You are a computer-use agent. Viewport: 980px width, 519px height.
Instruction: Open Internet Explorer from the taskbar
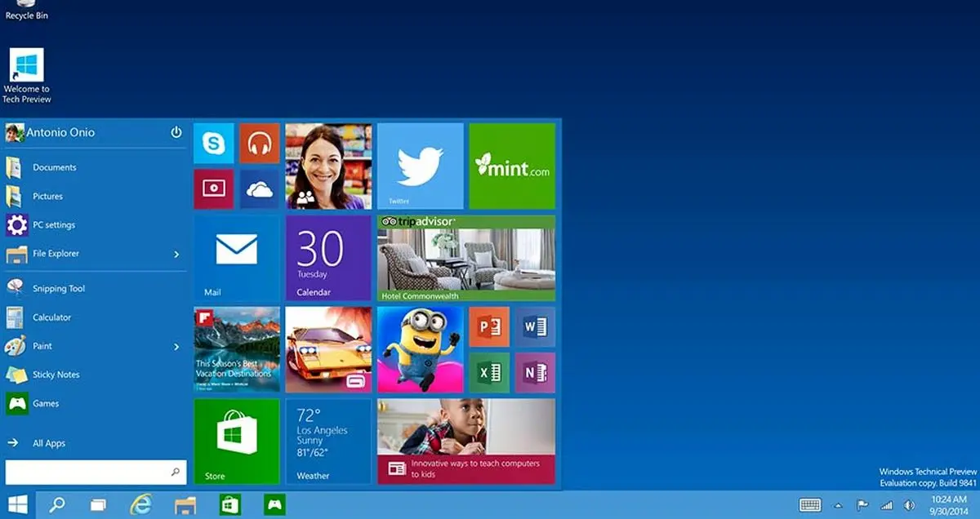(141, 504)
